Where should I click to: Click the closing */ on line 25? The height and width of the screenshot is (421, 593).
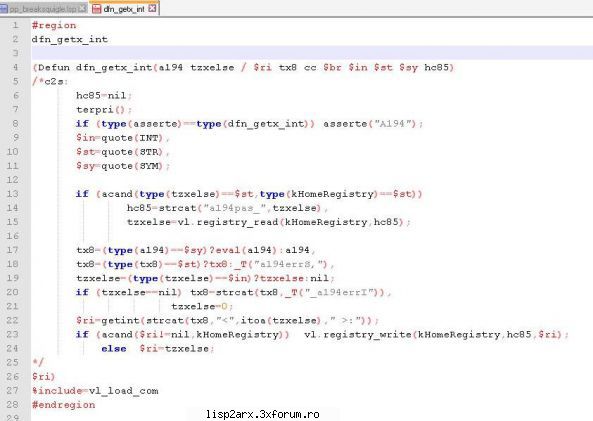pos(38,362)
